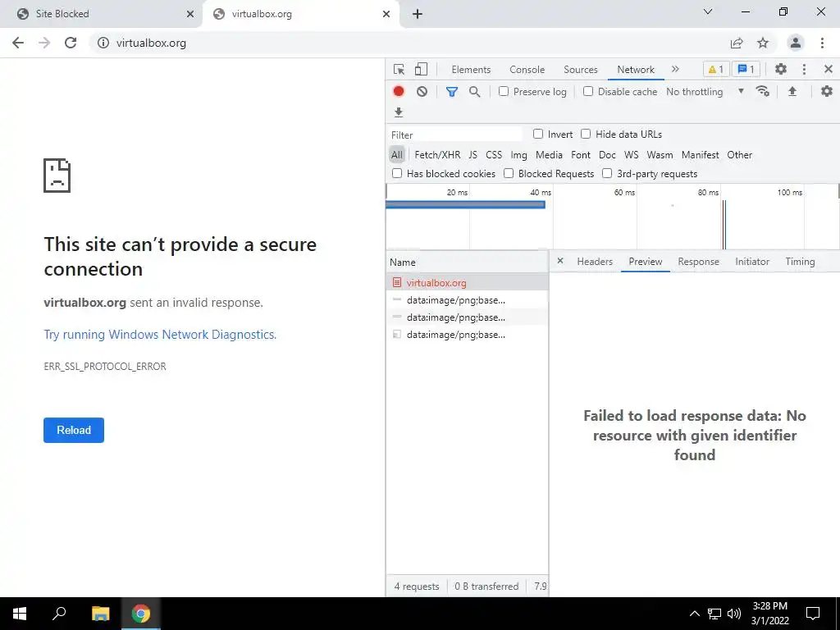Open Windows taskbar search
840x630 pixels.
click(59, 614)
